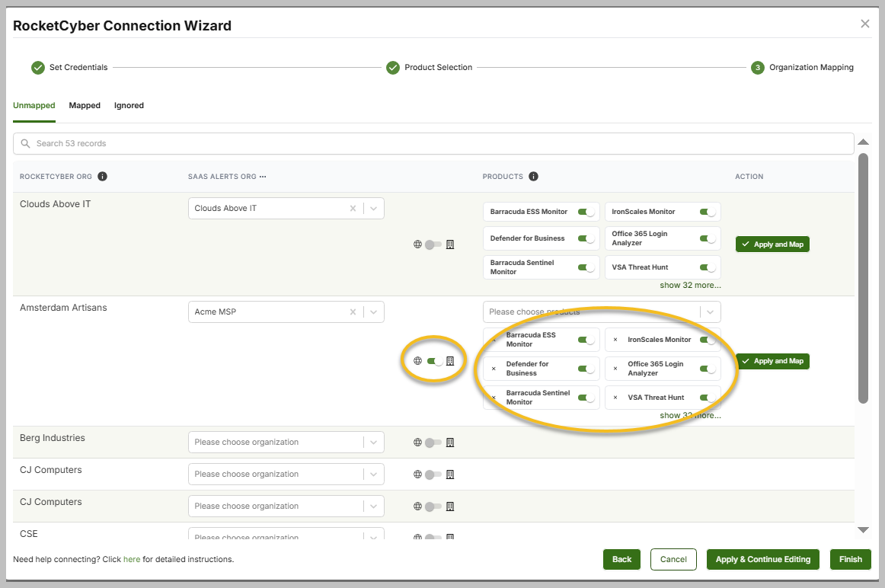Image resolution: width=885 pixels, height=588 pixels.
Task: Click Apply and Map for Amsterdam Artisans
Action: (x=772, y=361)
